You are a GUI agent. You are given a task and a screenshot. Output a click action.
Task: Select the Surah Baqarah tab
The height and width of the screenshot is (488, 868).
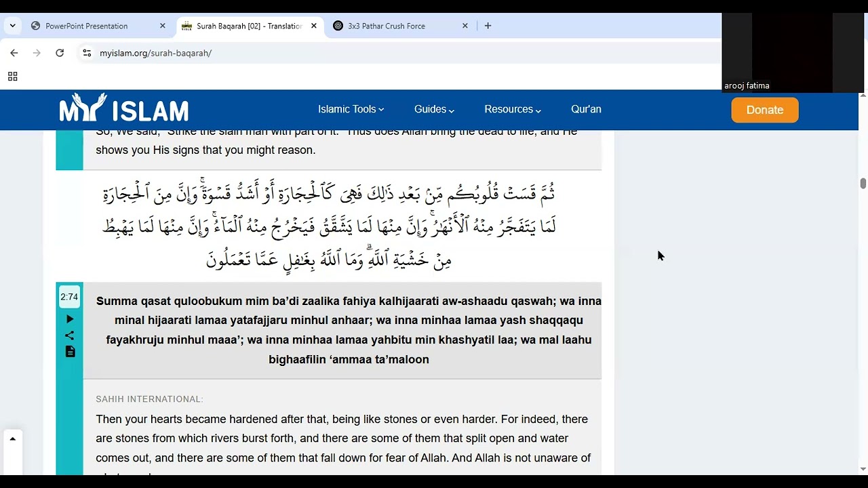[x=250, y=26]
